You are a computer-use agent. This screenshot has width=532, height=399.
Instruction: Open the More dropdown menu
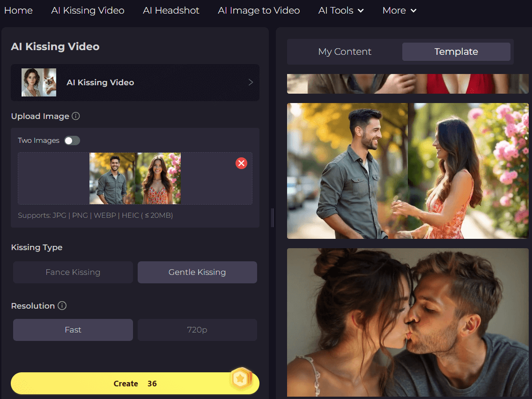click(x=399, y=10)
